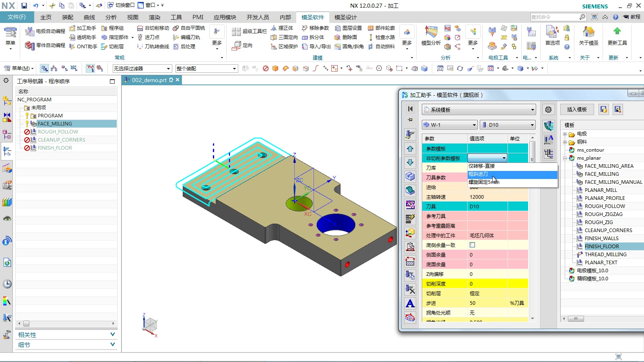The image size is (644, 362).
Task: Select ROUGH_FOLLOW operation in navigator
Action: tap(58, 132)
